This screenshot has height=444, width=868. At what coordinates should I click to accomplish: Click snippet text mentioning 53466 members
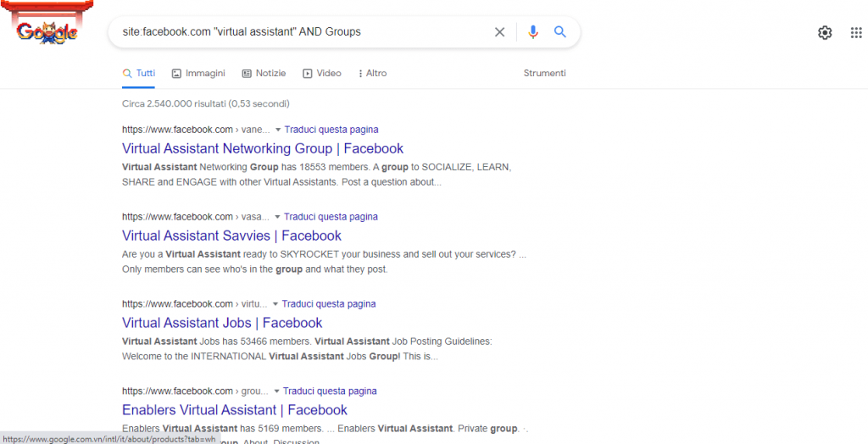click(307, 349)
